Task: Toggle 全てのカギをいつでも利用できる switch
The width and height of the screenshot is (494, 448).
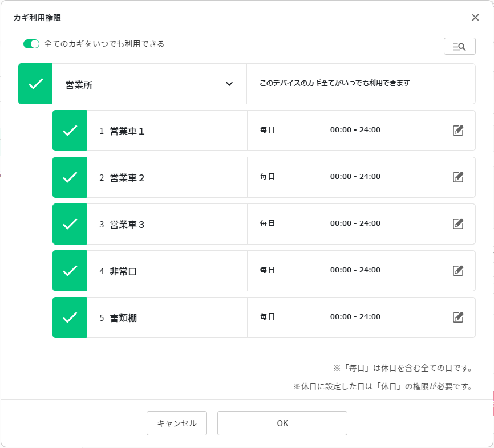Action: (31, 44)
